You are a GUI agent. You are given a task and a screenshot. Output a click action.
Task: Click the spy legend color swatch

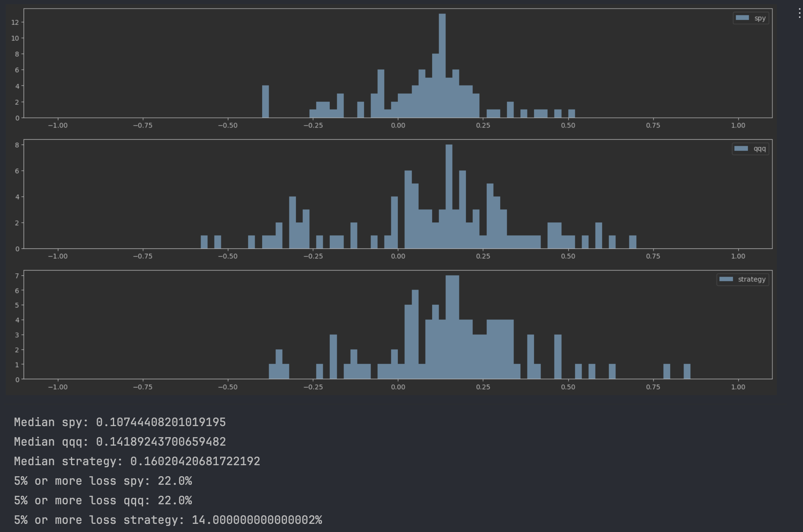tap(742, 18)
